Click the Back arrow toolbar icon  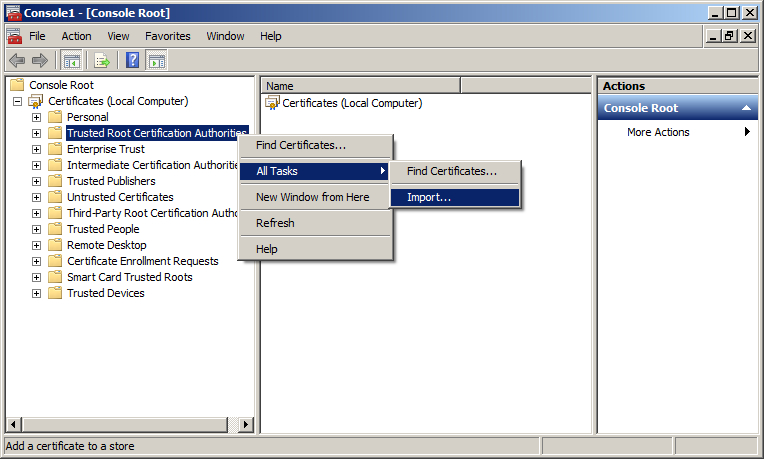coord(17,60)
